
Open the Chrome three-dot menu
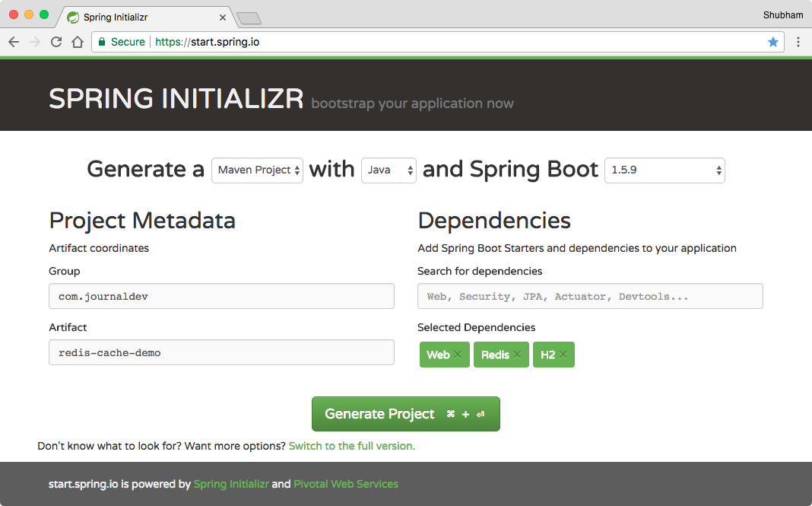pyautogui.click(x=798, y=42)
